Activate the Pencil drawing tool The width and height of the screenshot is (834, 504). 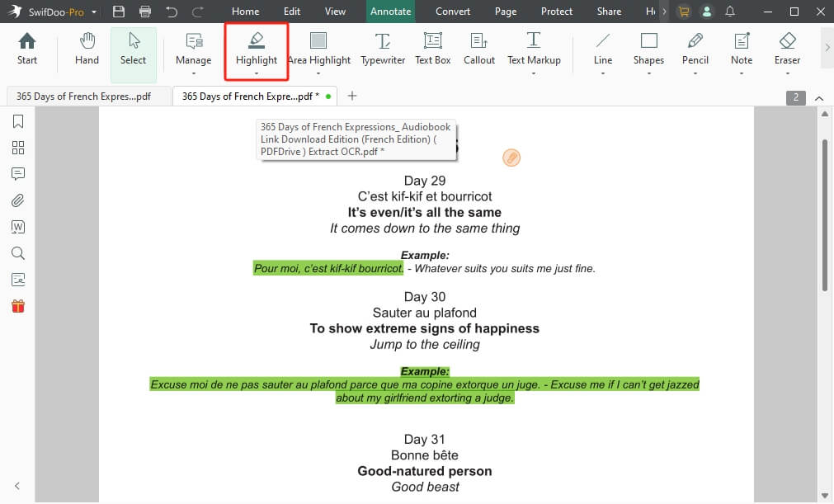click(695, 48)
